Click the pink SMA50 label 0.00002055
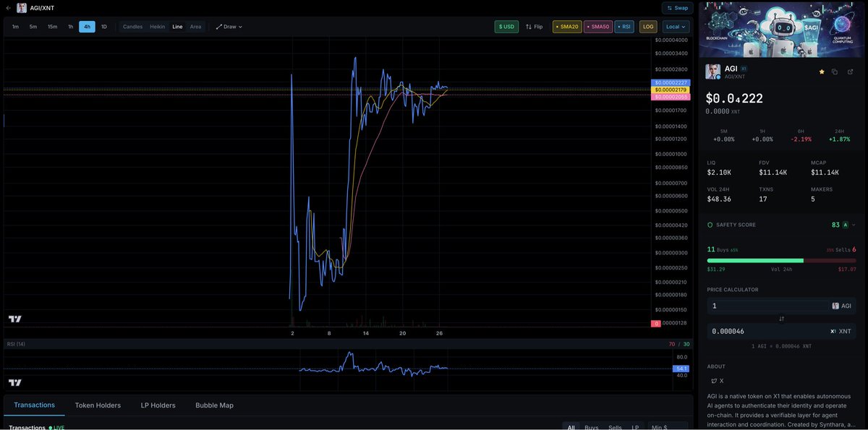Screen dimensions: 868x430 [x=671, y=96]
